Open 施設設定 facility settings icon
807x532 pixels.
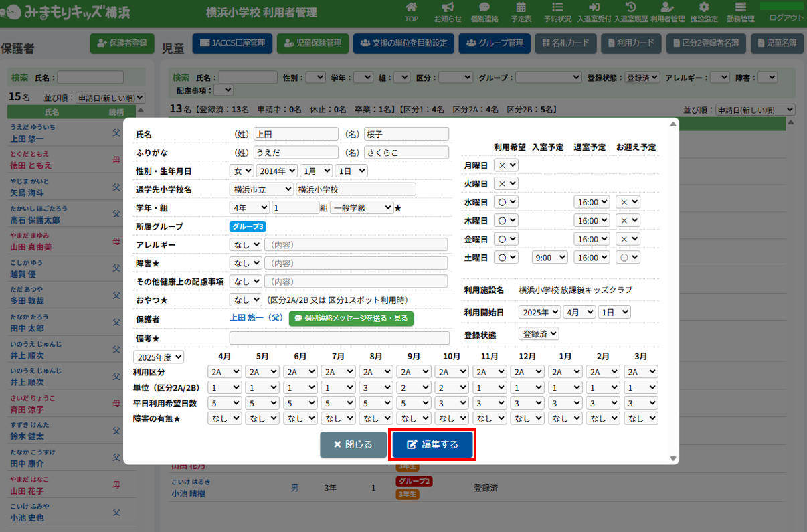click(703, 8)
